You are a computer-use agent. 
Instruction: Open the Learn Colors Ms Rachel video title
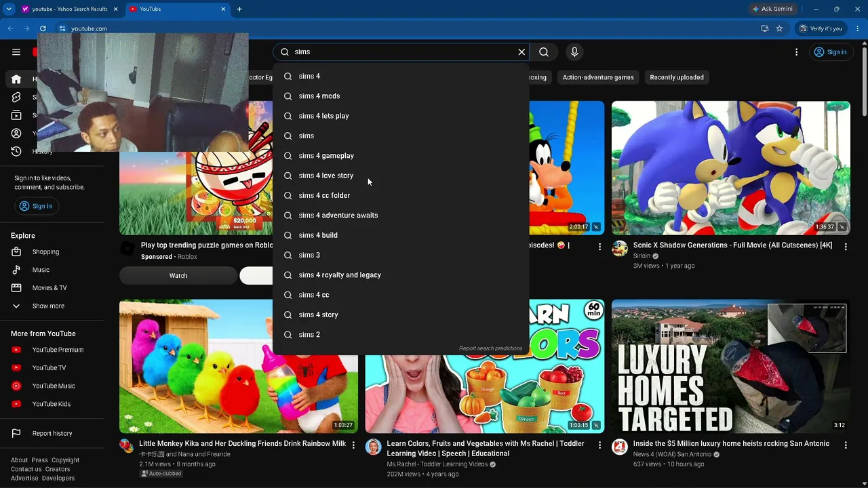pyautogui.click(x=486, y=449)
